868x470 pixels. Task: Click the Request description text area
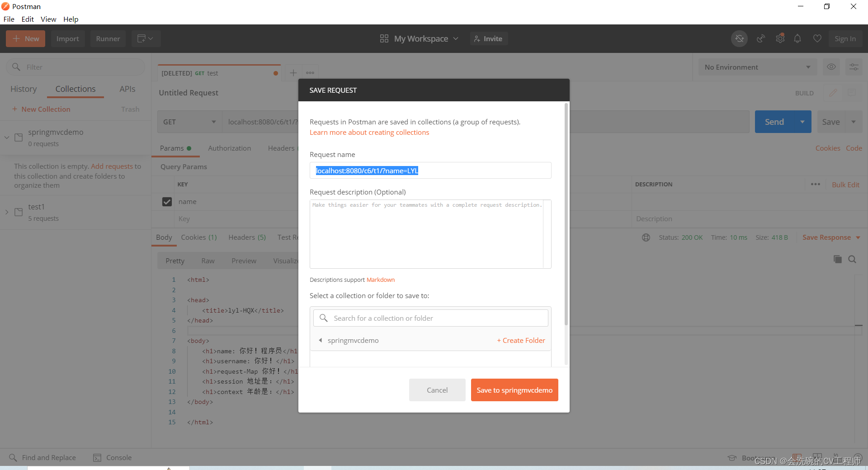tap(430, 234)
